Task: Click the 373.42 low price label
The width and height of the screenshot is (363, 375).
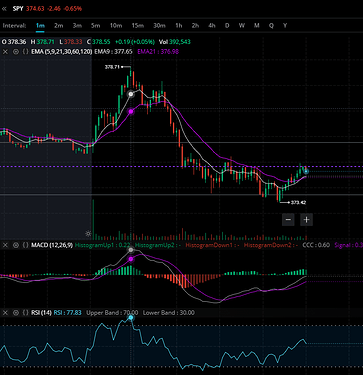Action: click(x=298, y=202)
